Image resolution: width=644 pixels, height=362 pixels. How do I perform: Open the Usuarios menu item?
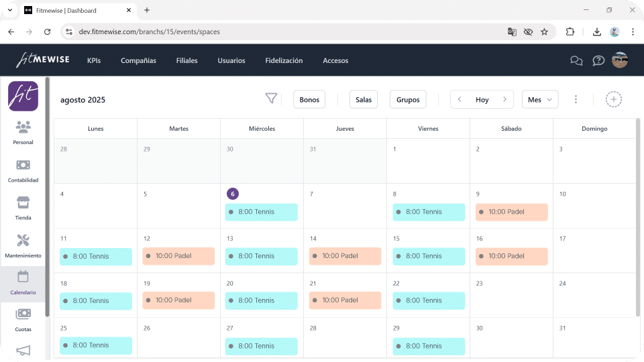point(231,60)
